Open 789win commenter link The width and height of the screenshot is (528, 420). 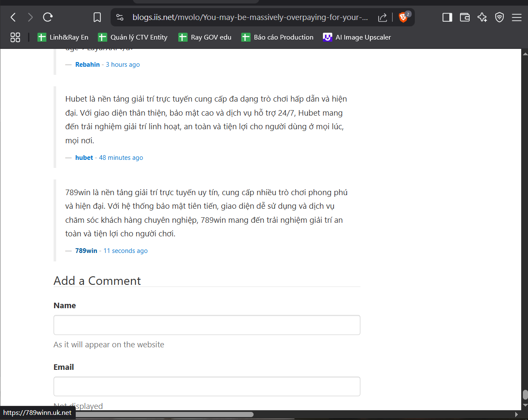[86, 251]
